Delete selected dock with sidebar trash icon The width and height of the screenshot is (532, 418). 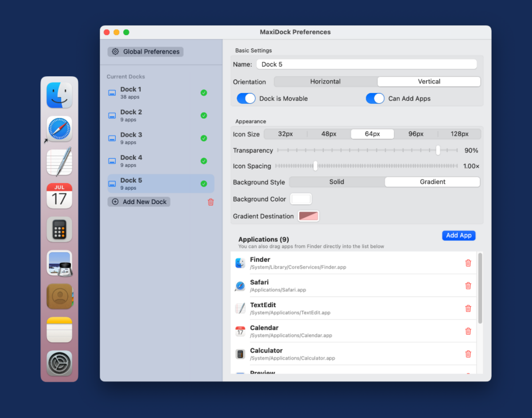click(x=211, y=202)
